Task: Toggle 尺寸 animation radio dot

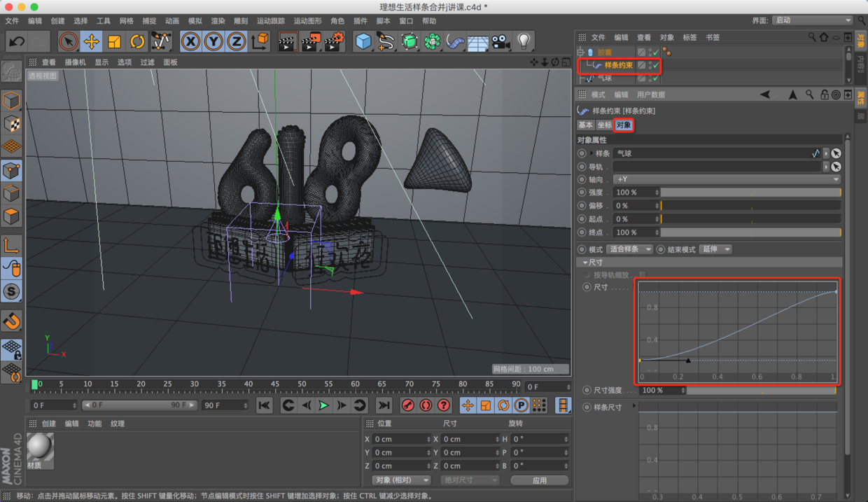Action: click(x=587, y=287)
